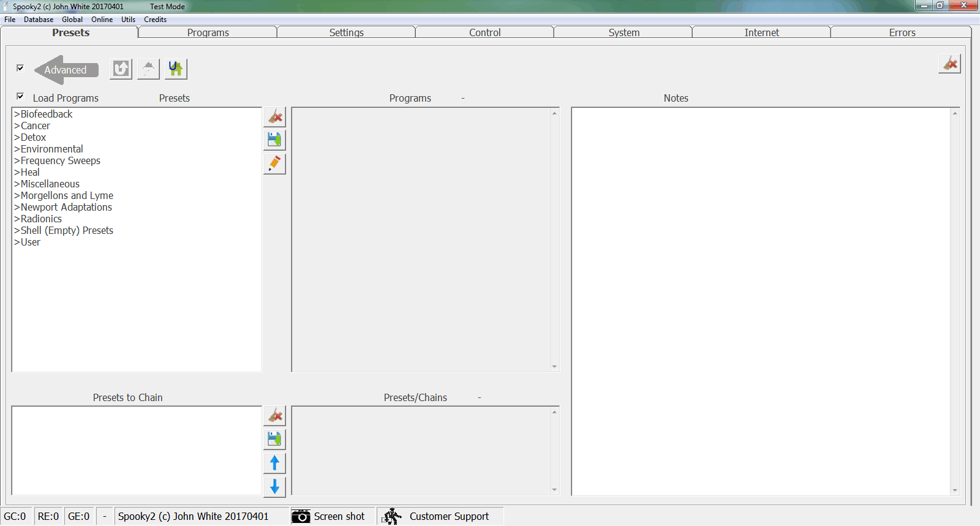Click the gray curved up-arrow toolbar icon
The height and width of the screenshot is (526, 980).
coord(121,69)
